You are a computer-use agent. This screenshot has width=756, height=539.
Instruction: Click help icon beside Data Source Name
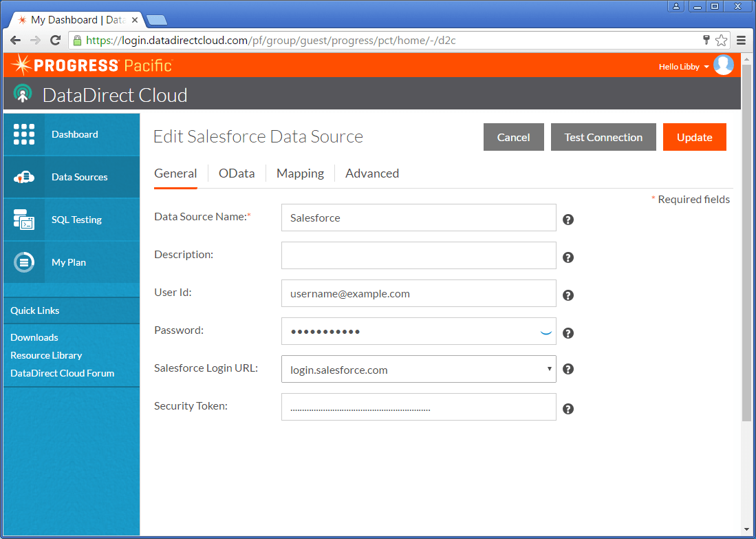point(568,220)
